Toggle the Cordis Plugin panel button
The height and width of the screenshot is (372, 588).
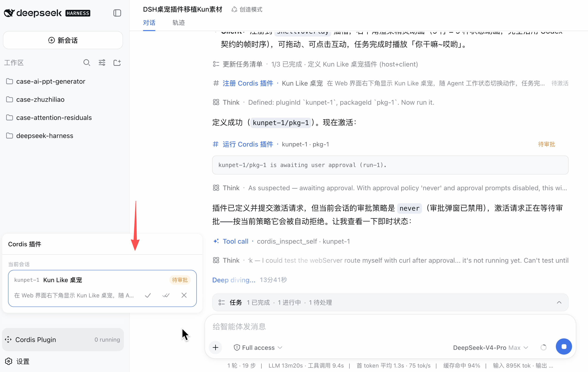pos(63,340)
